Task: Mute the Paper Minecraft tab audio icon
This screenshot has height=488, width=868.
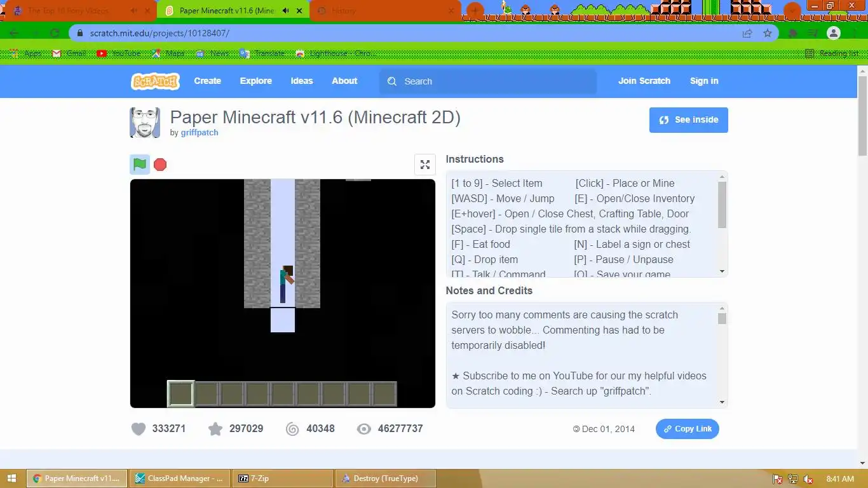Action: [286, 11]
